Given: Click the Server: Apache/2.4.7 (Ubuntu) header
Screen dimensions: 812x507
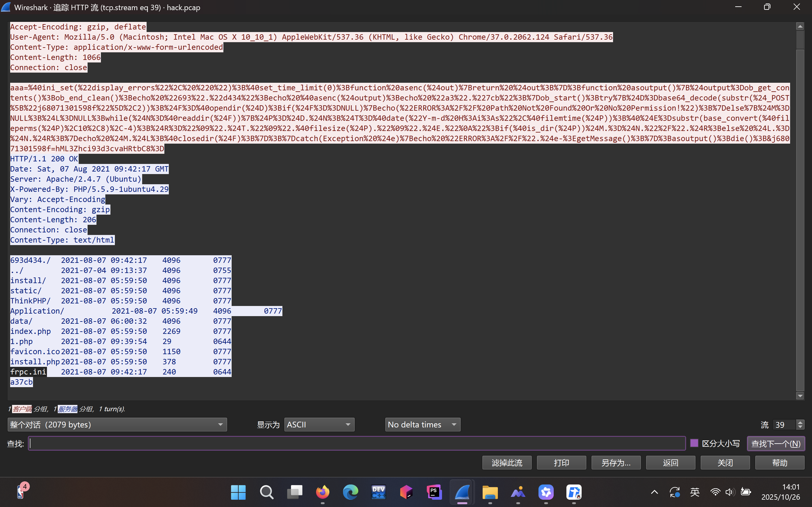Looking at the screenshot, I should [76, 179].
